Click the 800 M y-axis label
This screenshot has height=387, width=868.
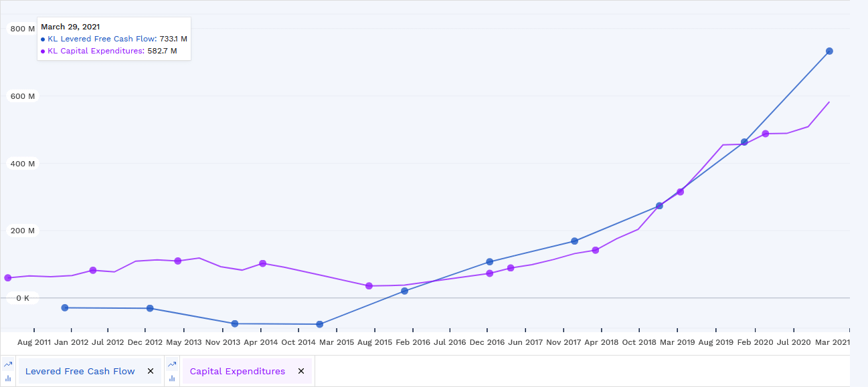(22, 29)
